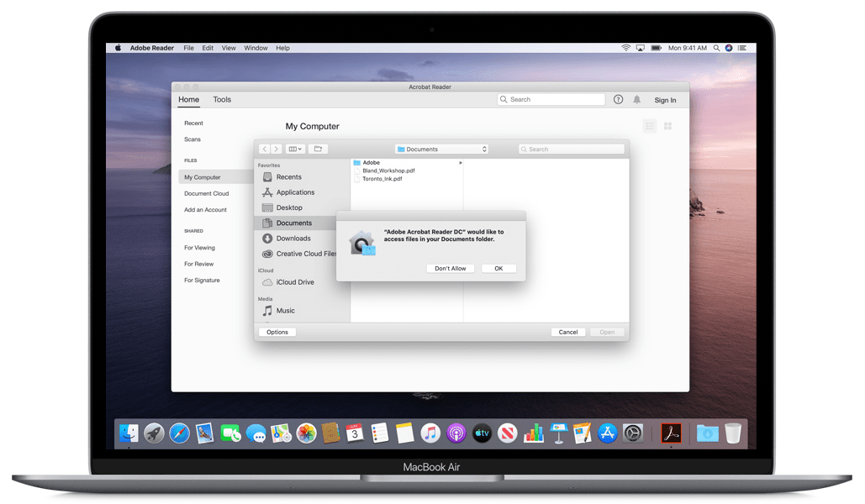Open Calendar from the Dock
Viewport: 865px width, 504px height.
coord(354,433)
